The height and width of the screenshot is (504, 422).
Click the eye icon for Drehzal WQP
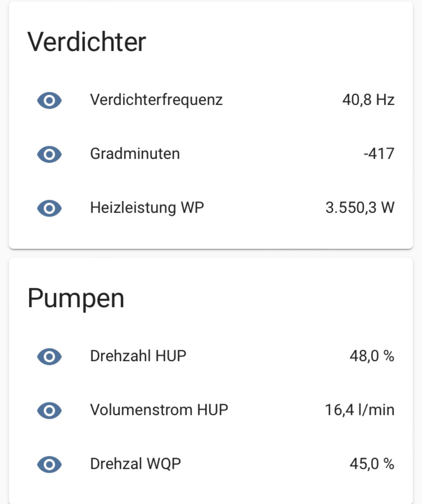pos(49,464)
